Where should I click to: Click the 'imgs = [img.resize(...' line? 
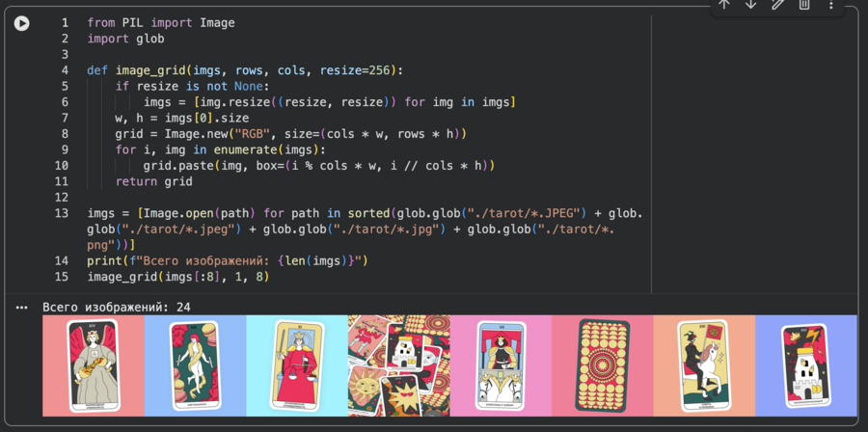coord(330,102)
